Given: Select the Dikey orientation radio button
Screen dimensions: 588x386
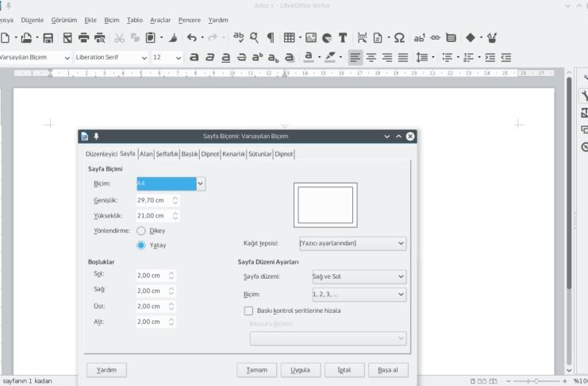Looking at the screenshot, I should click(141, 230).
